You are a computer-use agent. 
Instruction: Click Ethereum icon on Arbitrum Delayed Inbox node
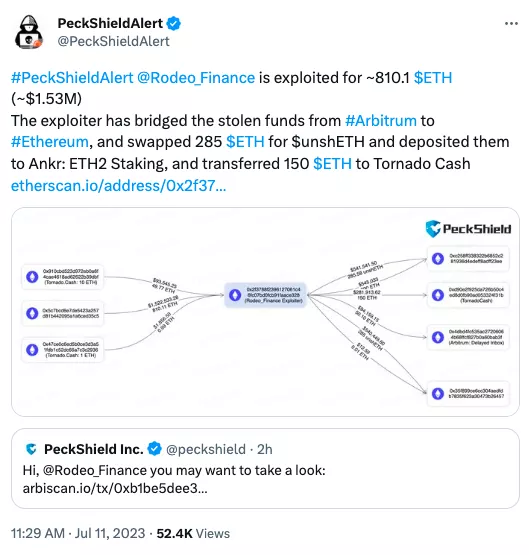438,337
